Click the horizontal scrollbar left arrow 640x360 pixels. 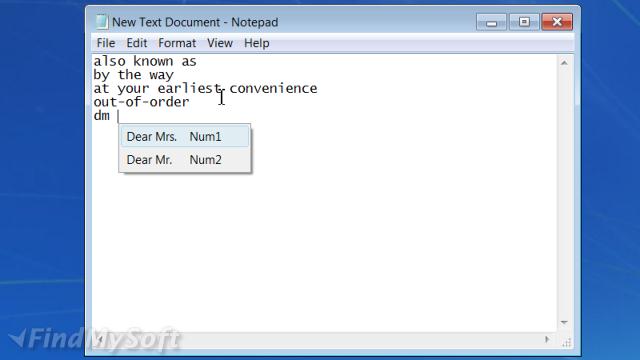coord(100,339)
